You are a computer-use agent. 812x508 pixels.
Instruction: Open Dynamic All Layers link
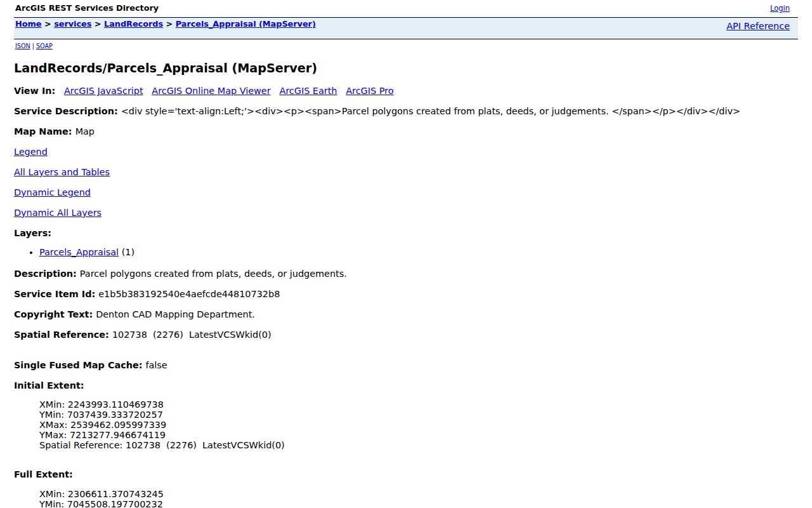coord(58,213)
